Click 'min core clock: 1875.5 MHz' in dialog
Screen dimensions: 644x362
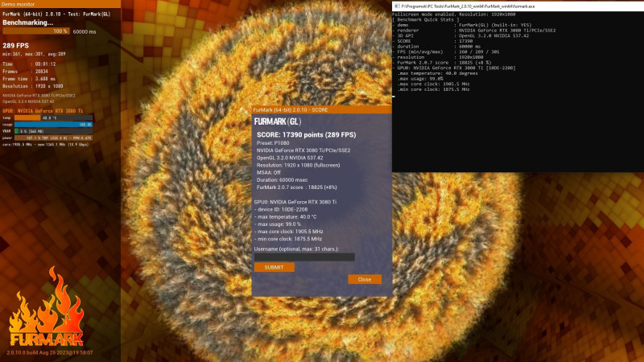coord(288,239)
